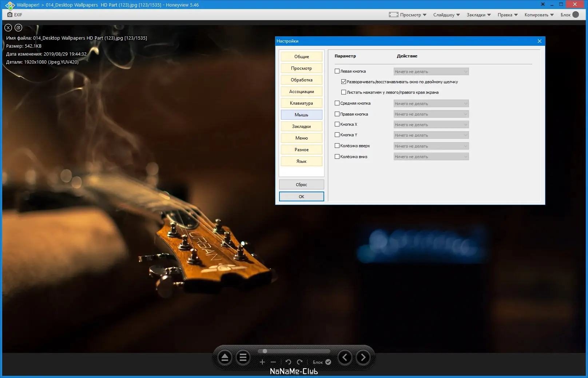The width and height of the screenshot is (588, 378).
Task: Click the Действие column header
Action: click(407, 56)
